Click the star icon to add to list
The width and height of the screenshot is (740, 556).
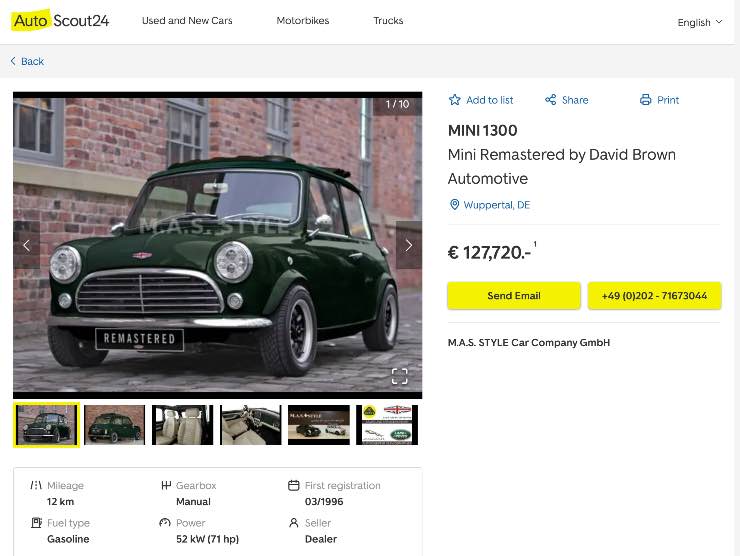click(455, 100)
